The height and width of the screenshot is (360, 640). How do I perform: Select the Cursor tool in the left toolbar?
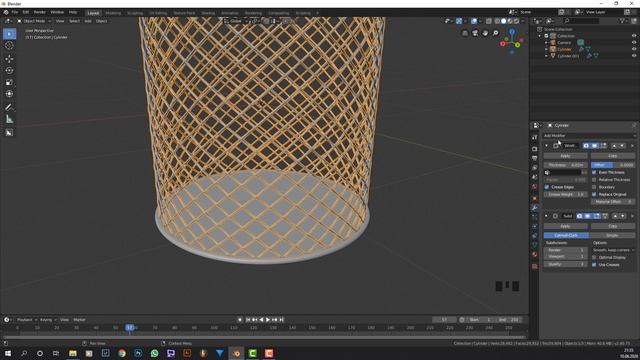point(9,45)
